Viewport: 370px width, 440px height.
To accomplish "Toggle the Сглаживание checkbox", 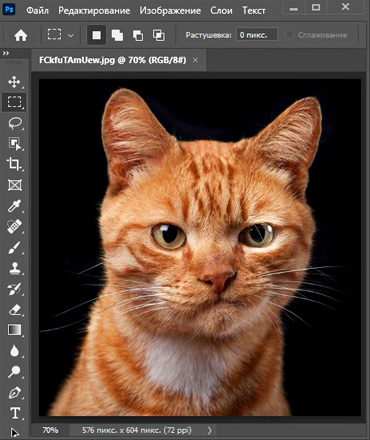I will pyautogui.click(x=289, y=35).
